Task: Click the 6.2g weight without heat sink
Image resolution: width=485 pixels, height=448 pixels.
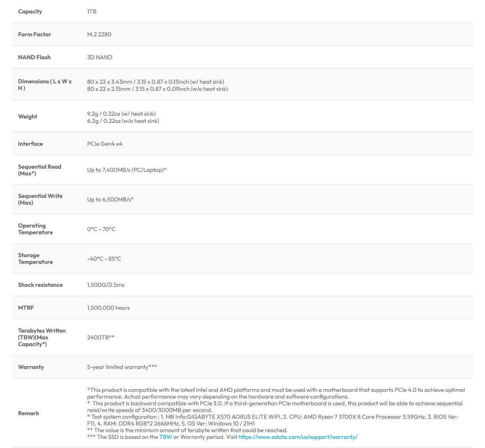Action: pyautogui.click(x=123, y=121)
